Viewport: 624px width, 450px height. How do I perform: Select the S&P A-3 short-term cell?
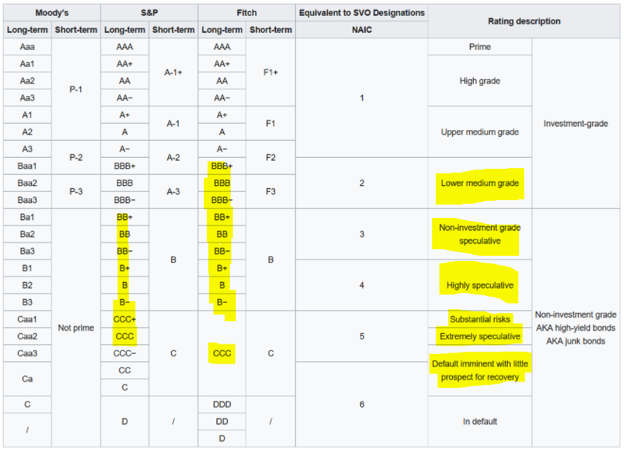point(173,191)
